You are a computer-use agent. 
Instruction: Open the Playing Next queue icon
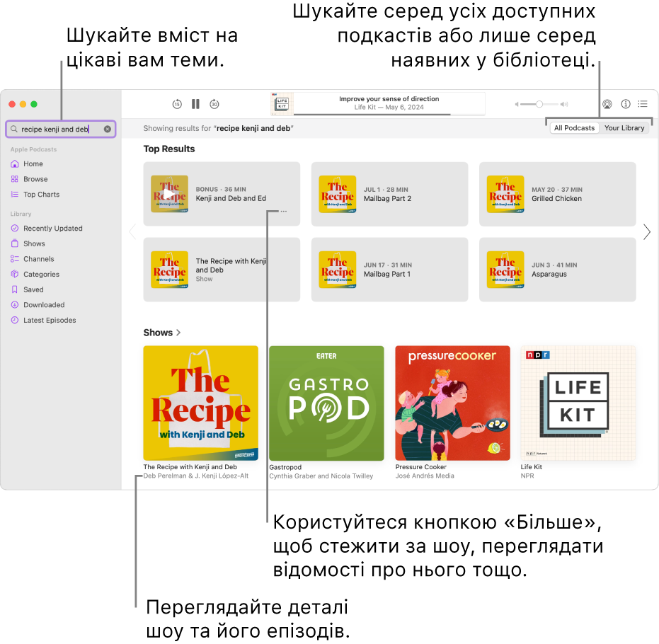pos(643,104)
